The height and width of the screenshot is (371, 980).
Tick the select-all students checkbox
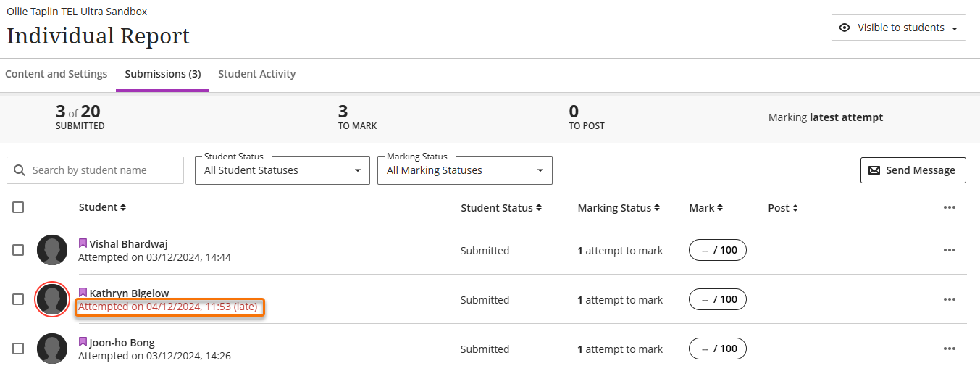click(x=18, y=207)
